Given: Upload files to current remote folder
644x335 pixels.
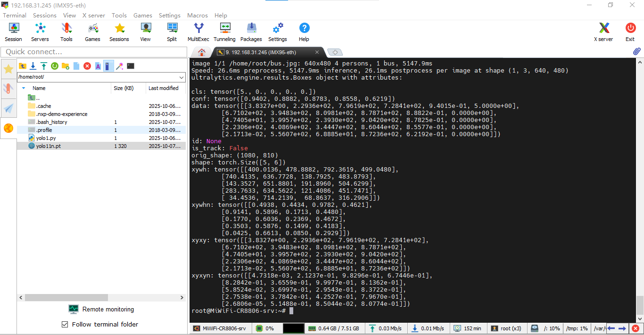Looking at the screenshot, I should [x=44, y=66].
